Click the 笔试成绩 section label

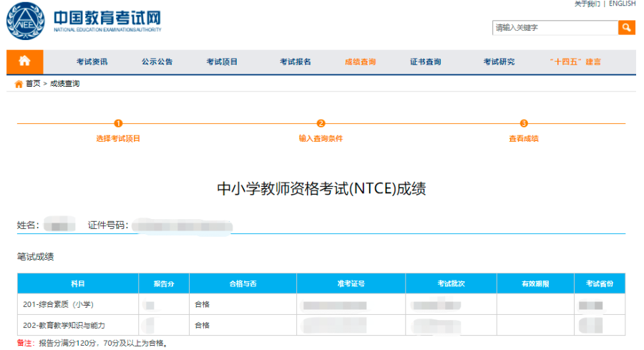35,257
